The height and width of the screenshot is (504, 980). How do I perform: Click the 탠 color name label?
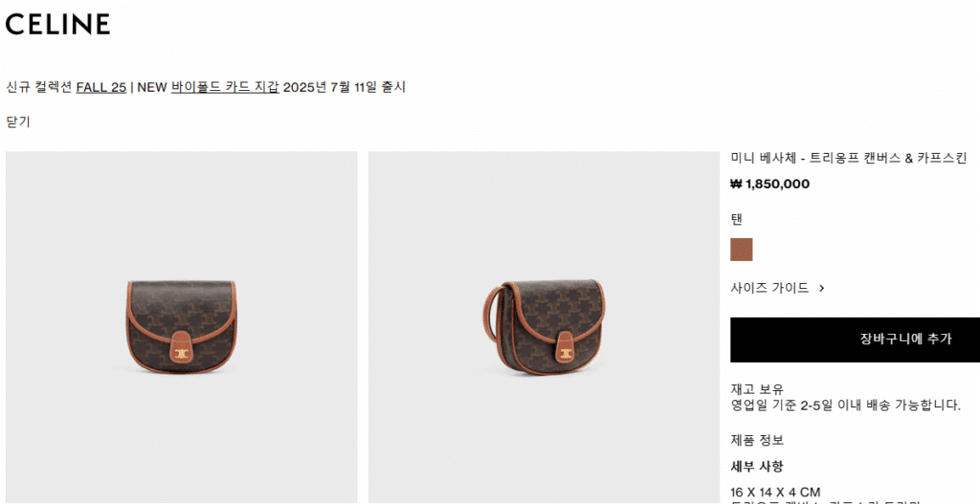tap(736, 220)
